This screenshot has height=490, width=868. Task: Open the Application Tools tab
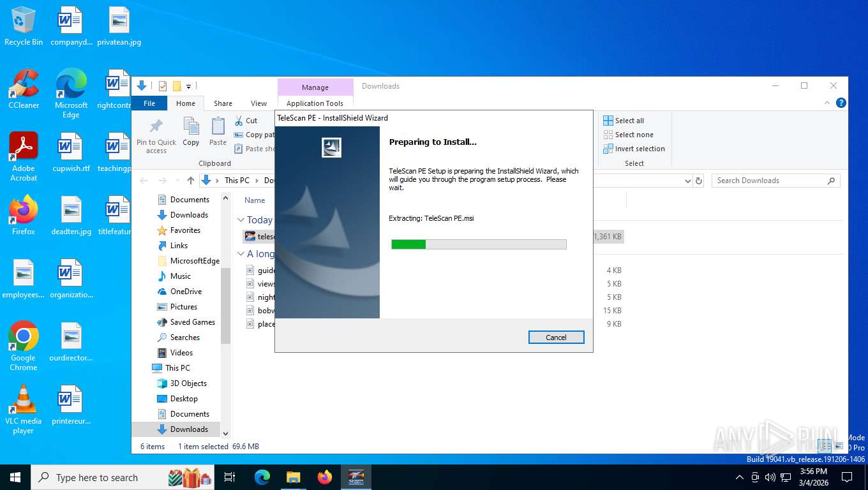tap(315, 103)
